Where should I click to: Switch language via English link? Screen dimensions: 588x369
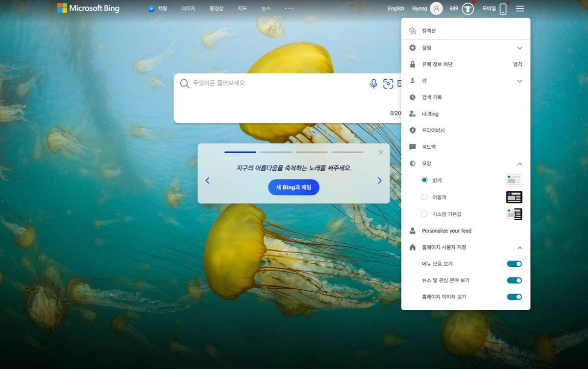pyautogui.click(x=396, y=9)
